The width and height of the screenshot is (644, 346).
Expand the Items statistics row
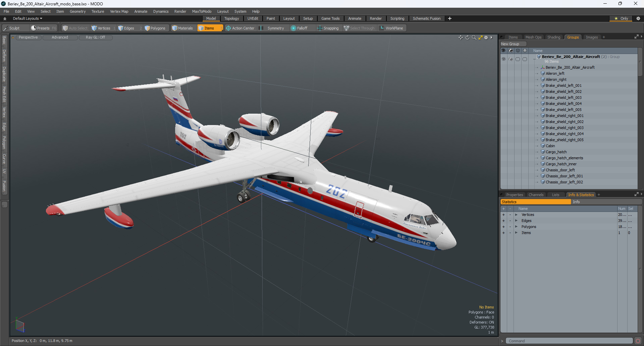pos(516,233)
